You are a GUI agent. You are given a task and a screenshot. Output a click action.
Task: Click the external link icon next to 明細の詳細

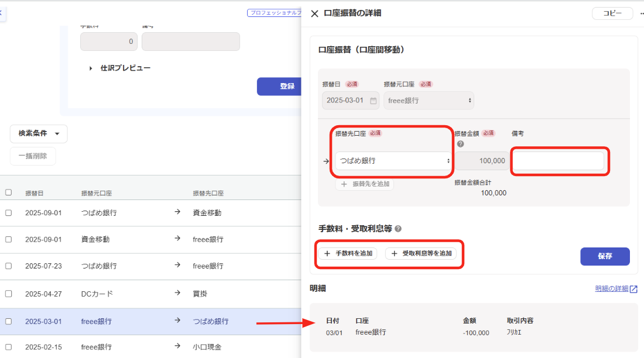633,289
